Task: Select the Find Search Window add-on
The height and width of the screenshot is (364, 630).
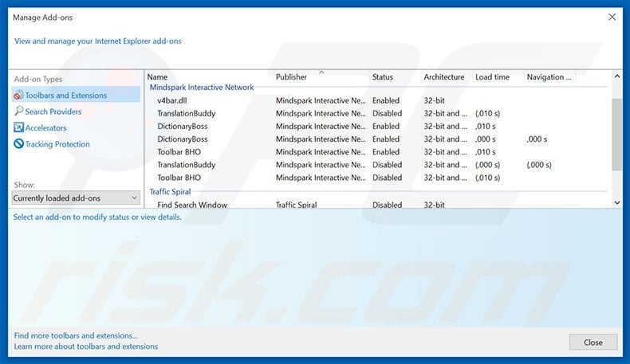Action: pos(378,204)
